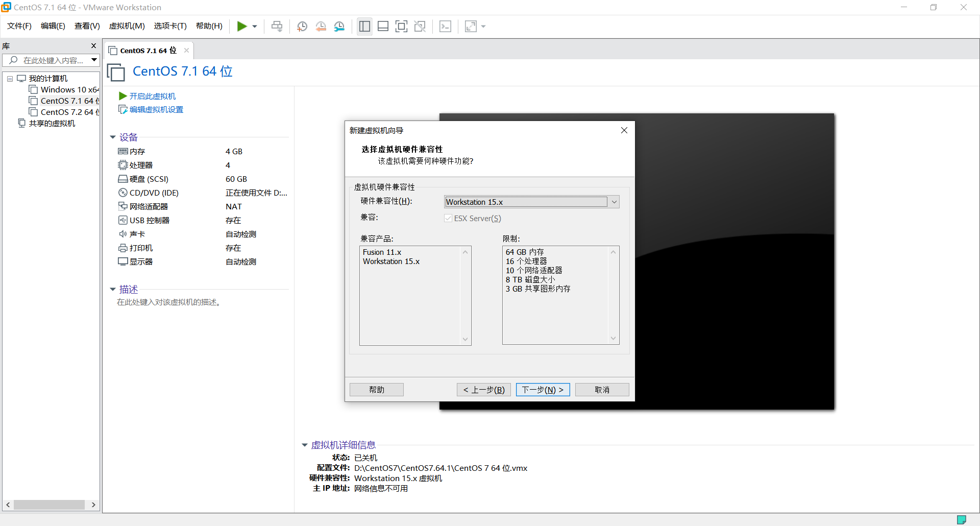
Task: Click the 处理器 processor device icon
Action: click(123, 165)
